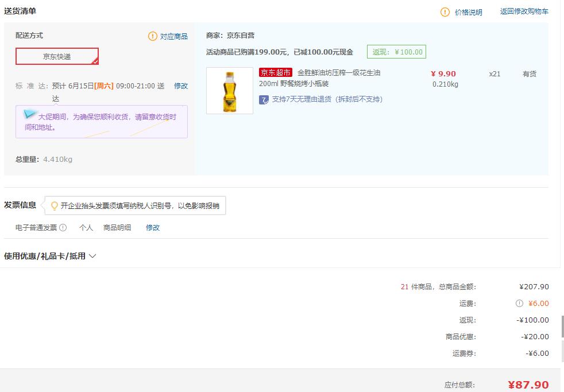Click the 京东超市 red badge
This screenshot has height=392, width=564.
[x=276, y=72]
